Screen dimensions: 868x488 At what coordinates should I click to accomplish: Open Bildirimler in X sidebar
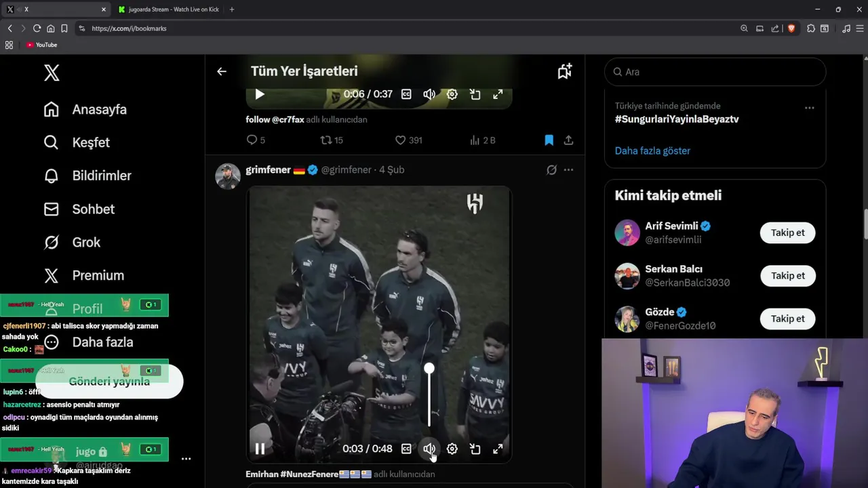coord(87,176)
